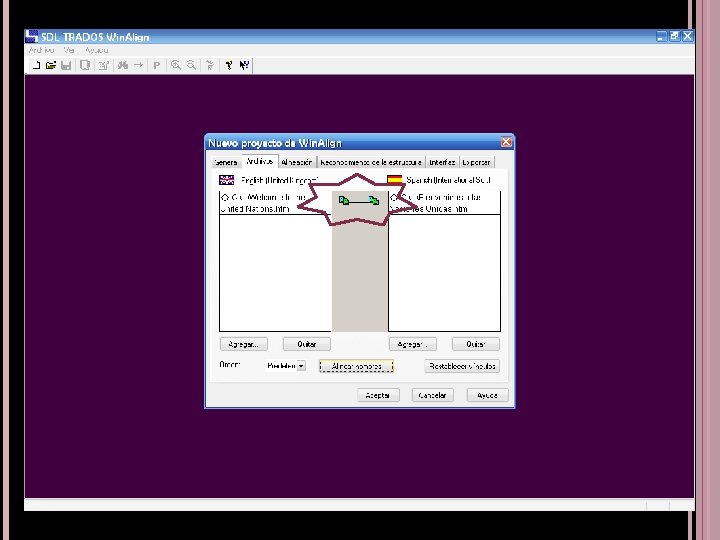Viewport: 720px width, 540px height.
Task: Click the binoculars Find icon
Action: tap(123, 65)
